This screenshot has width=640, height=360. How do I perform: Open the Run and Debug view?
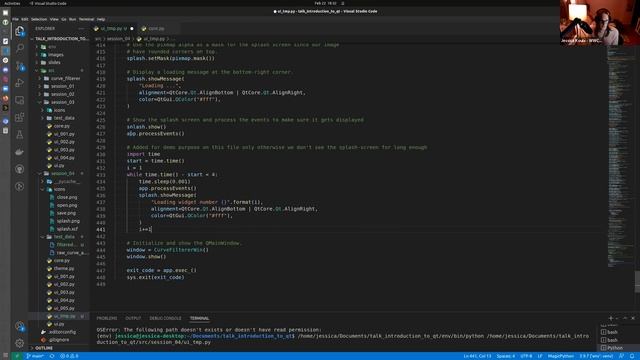tap(20, 83)
